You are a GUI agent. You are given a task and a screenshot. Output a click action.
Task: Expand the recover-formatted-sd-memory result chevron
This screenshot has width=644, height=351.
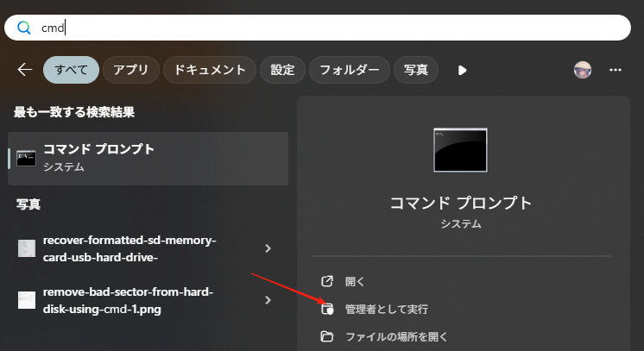pyautogui.click(x=268, y=248)
